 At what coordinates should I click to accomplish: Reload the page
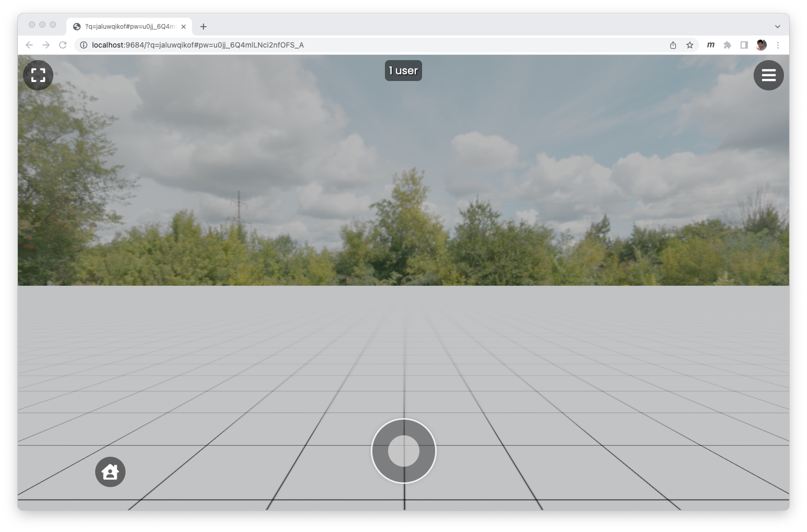pos(63,45)
